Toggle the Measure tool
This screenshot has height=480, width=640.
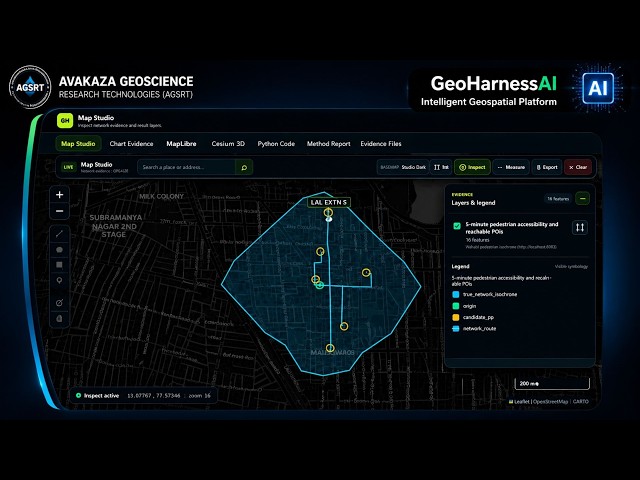point(511,167)
